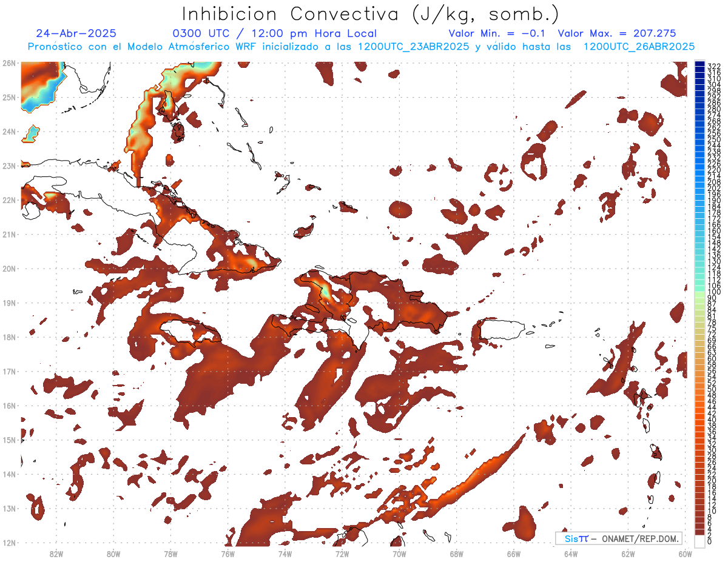Click the 23N latitude label
Image resolution: width=728 pixels, height=562 pixels.
[x=9, y=166]
